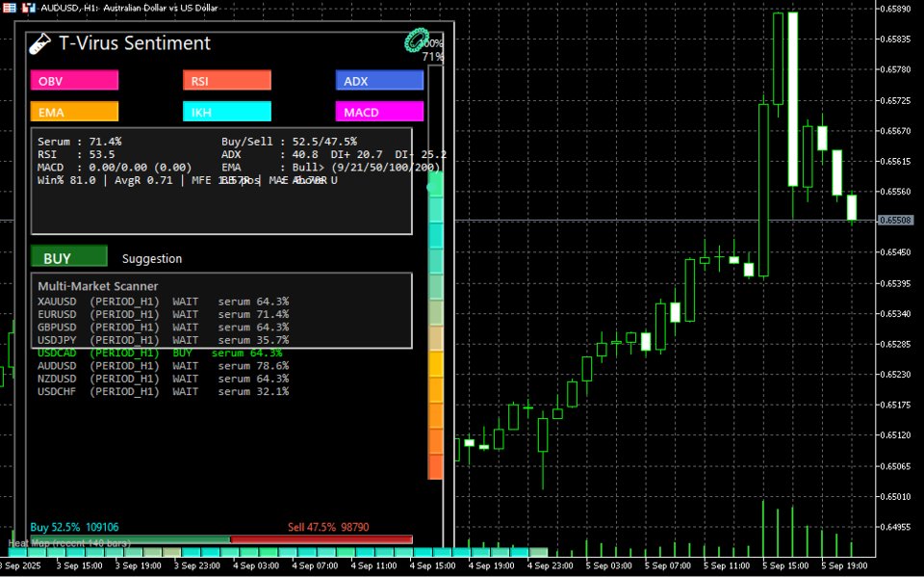This screenshot has height=577, width=924.
Task: Toggle the ADX indicator button
Action: (379, 80)
